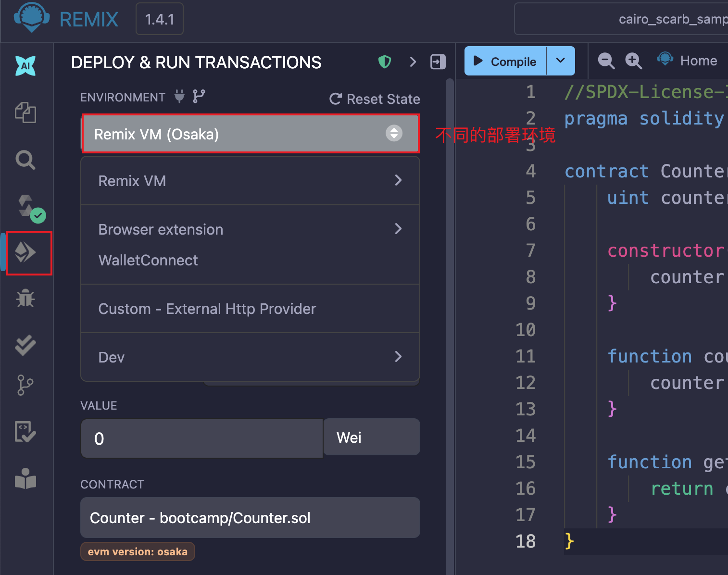Select WalletConnect environment option
Viewport: 728px width, 575px height.
click(148, 260)
